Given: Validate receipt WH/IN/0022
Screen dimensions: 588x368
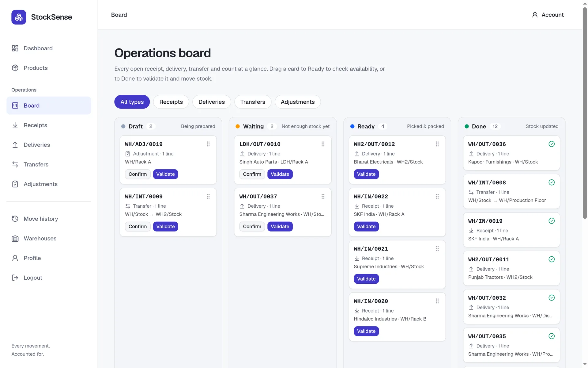Looking at the screenshot, I should click(366, 227).
